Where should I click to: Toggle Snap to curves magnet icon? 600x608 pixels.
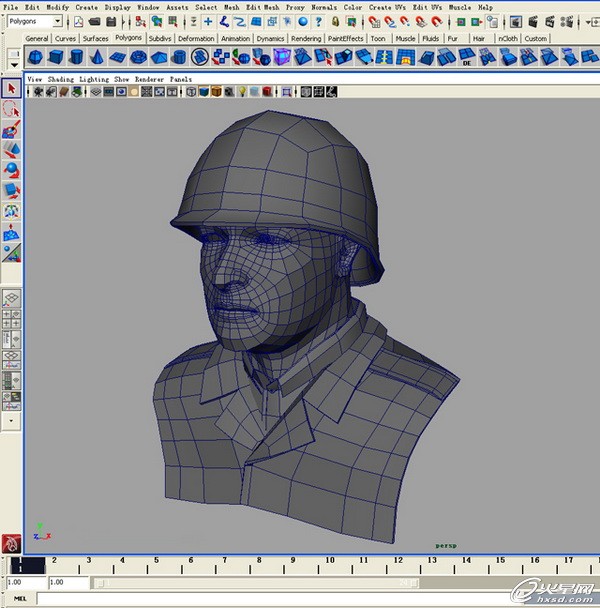pos(389,22)
